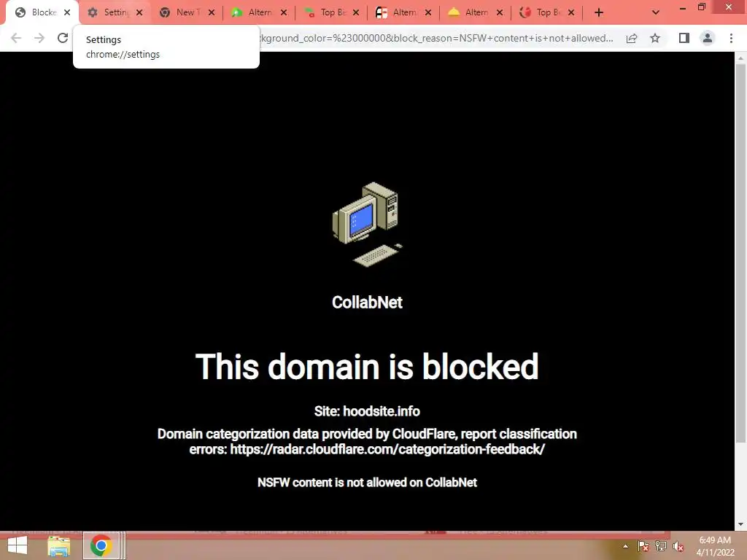The width and height of the screenshot is (747, 560).
Task: Toggle the side panel icon
Action: 684,38
